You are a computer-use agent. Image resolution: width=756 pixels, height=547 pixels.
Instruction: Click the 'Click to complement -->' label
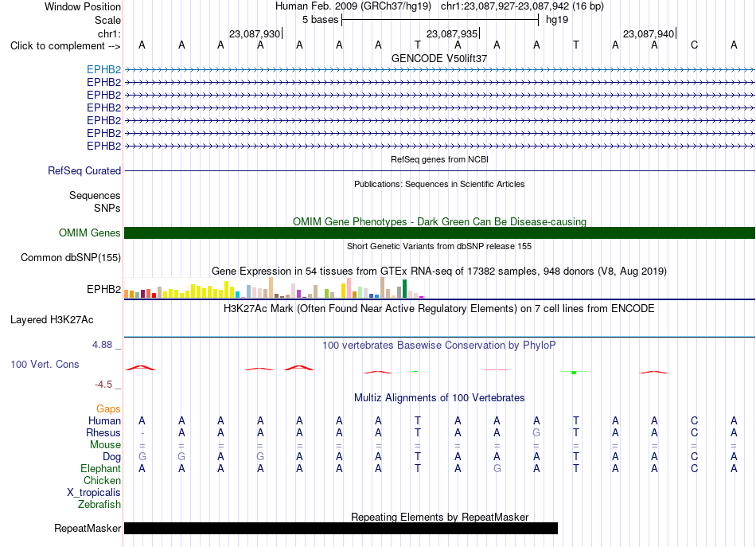65,46
